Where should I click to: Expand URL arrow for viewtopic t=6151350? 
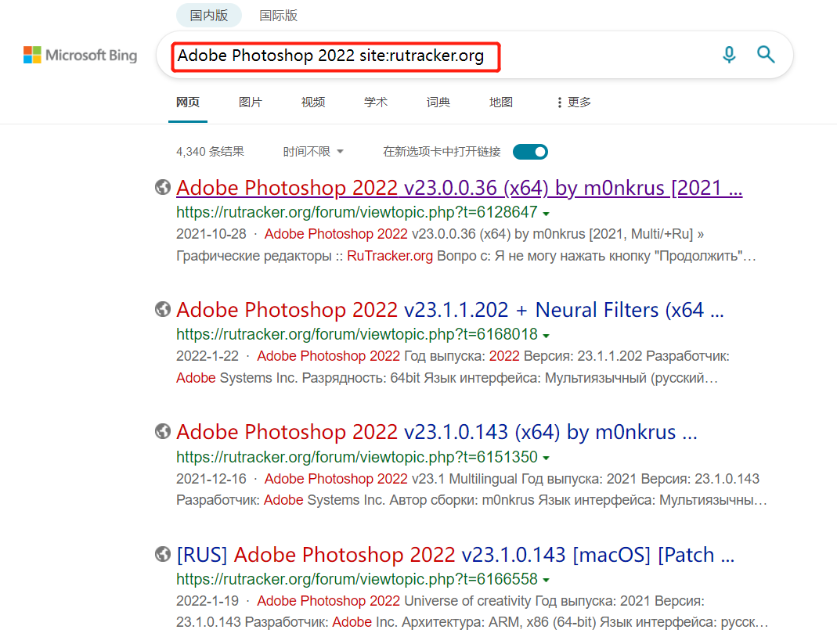(546, 458)
